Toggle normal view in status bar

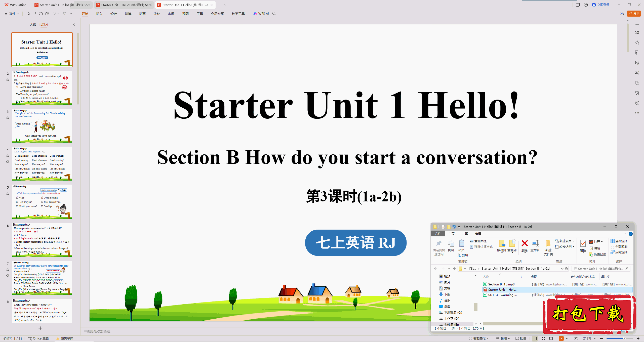pos(535,338)
